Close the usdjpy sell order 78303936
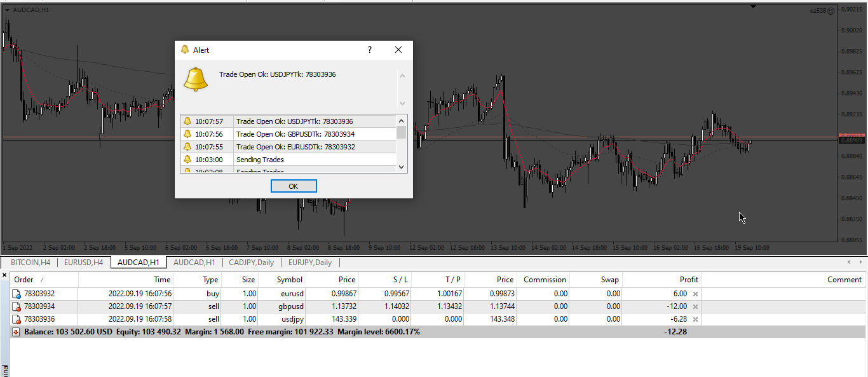The image size is (868, 377). tap(695, 319)
